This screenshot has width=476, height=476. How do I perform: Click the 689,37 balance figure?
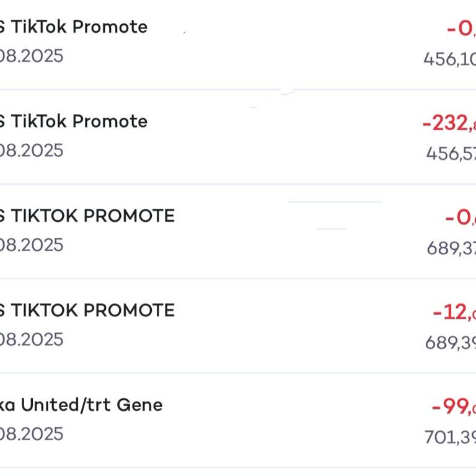click(x=451, y=248)
